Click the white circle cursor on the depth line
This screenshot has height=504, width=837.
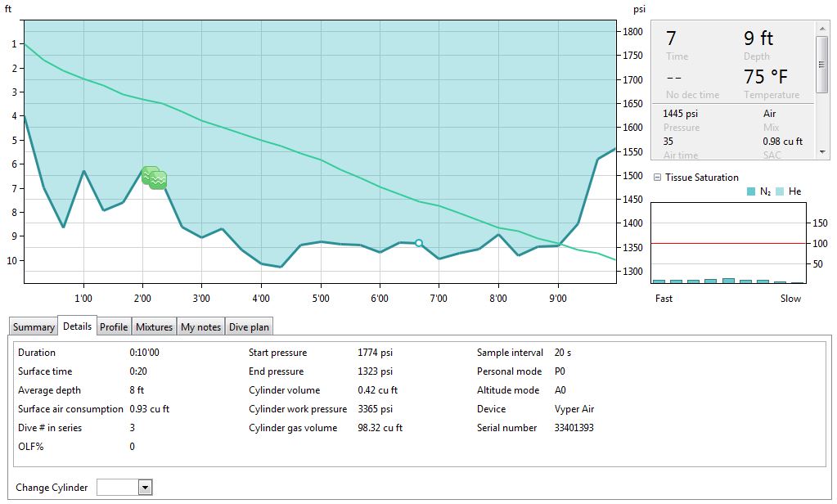419,243
